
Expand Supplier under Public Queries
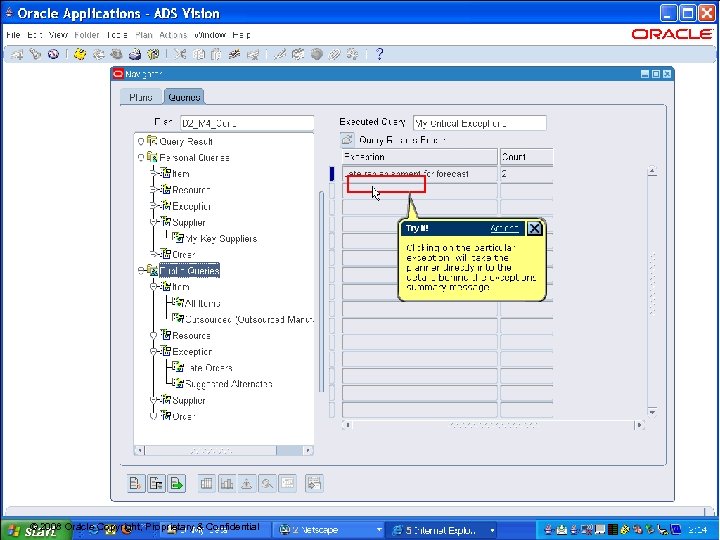point(154,400)
